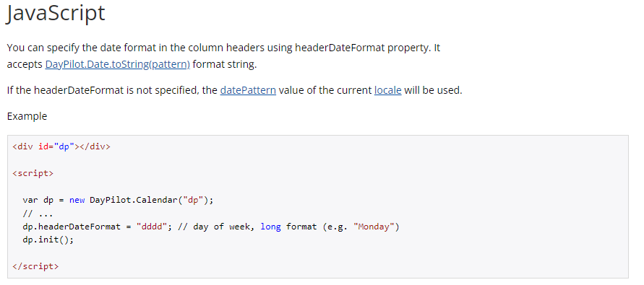
Task: Click the red id attribute in div tag
Action: pyautogui.click(x=43, y=146)
